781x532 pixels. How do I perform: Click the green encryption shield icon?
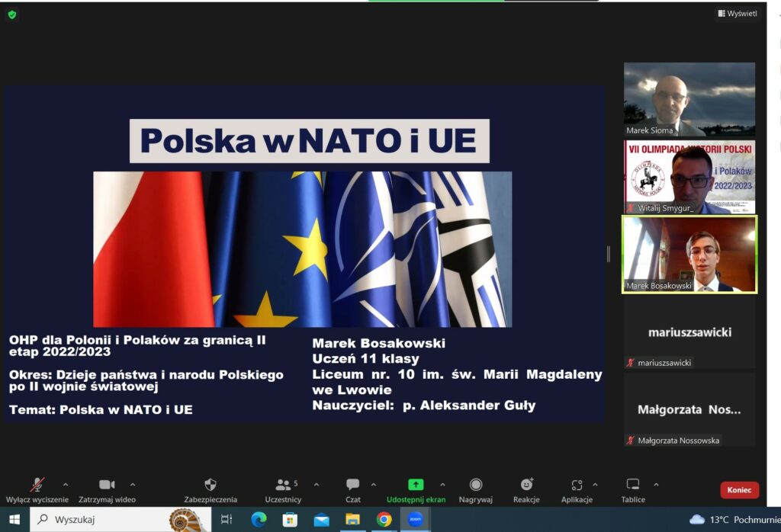tap(12, 14)
